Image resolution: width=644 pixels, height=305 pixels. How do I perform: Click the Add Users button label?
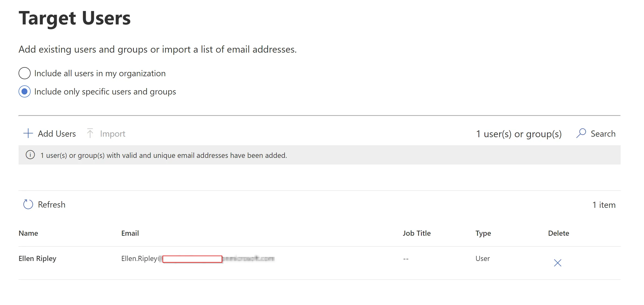[x=57, y=134]
